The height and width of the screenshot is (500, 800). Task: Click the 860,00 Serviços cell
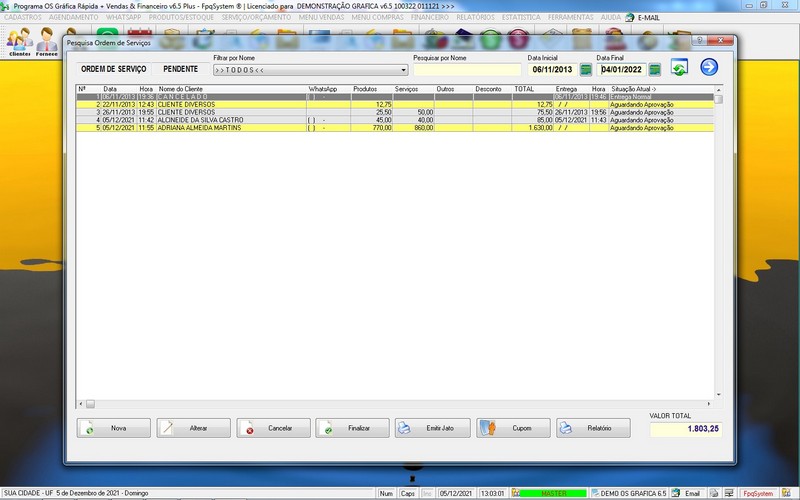pyautogui.click(x=414, y=128)
